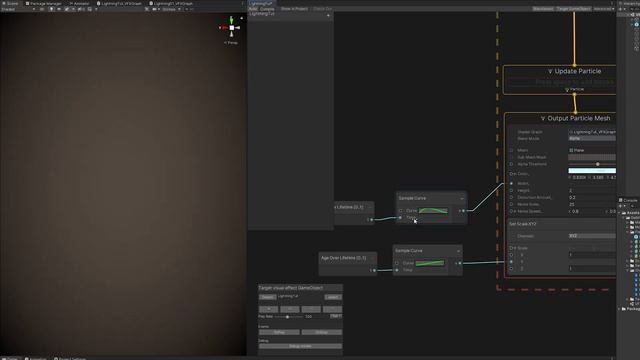Viewport: 640px width, 360px height.
Task: Click the Color swatch in Output Particle Mesh
Action: point(592,171)
